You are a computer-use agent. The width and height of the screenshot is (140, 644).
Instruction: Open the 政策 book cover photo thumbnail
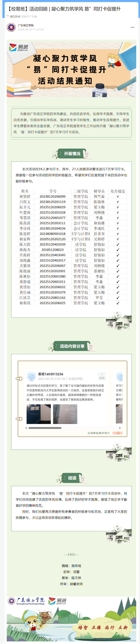tap(39, 414)
